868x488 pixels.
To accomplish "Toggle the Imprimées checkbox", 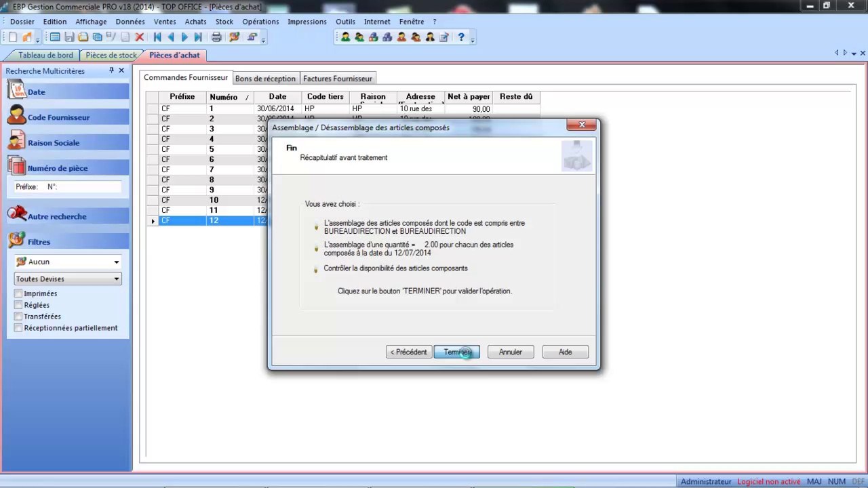I will coord(18,293).
